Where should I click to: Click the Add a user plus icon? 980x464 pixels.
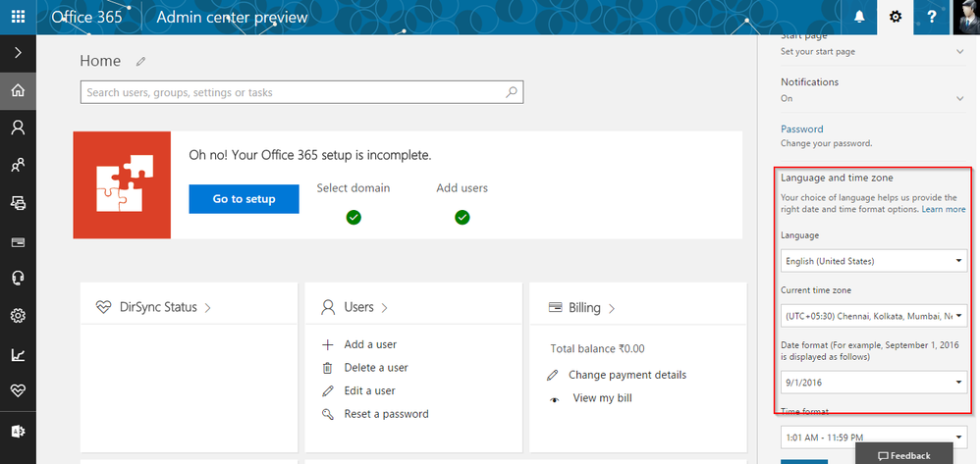328,344
